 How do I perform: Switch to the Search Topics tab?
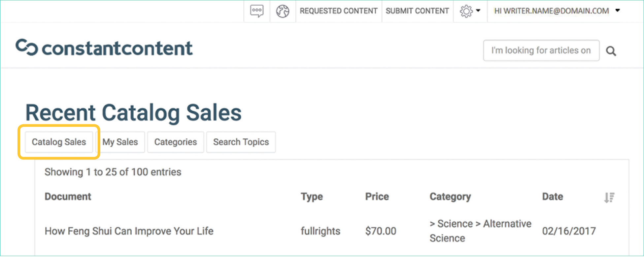coord(241,142)
